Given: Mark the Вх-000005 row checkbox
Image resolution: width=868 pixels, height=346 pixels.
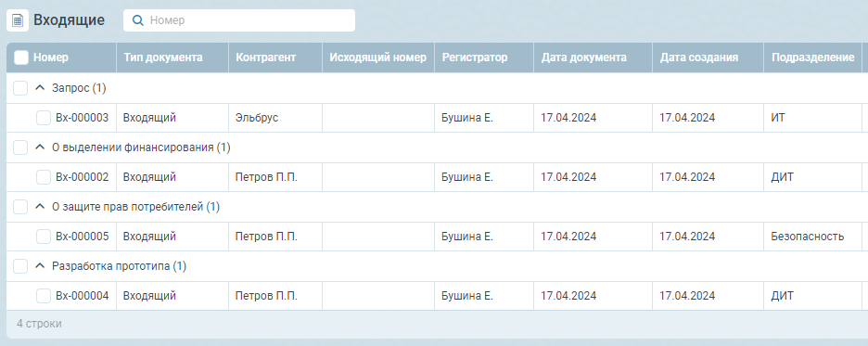Looking at the screenshot, I should click(x=44, y=237).
